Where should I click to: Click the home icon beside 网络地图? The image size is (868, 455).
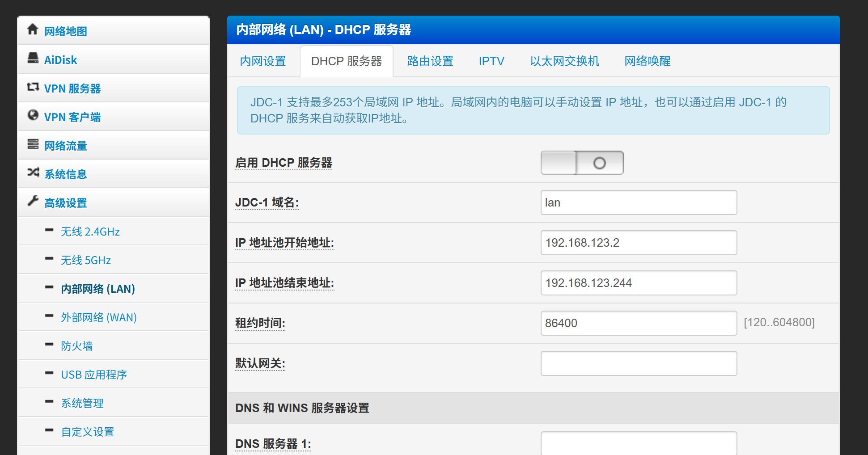tap(32, 29)
